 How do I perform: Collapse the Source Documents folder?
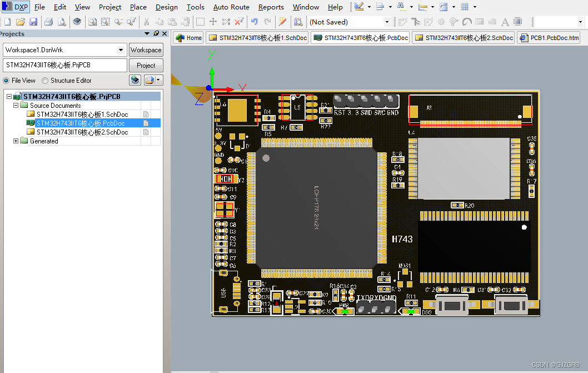pos(16,105)
